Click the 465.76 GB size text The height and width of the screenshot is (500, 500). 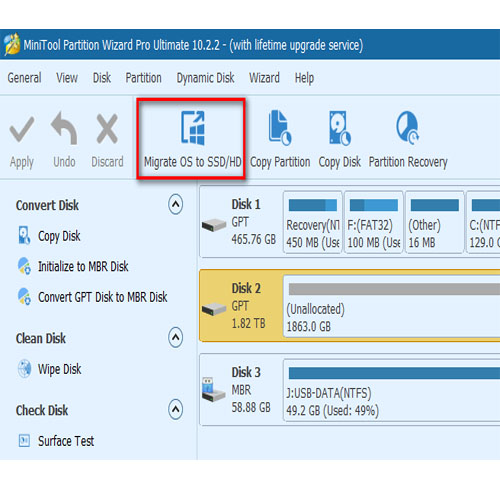[x=254, y=239]
